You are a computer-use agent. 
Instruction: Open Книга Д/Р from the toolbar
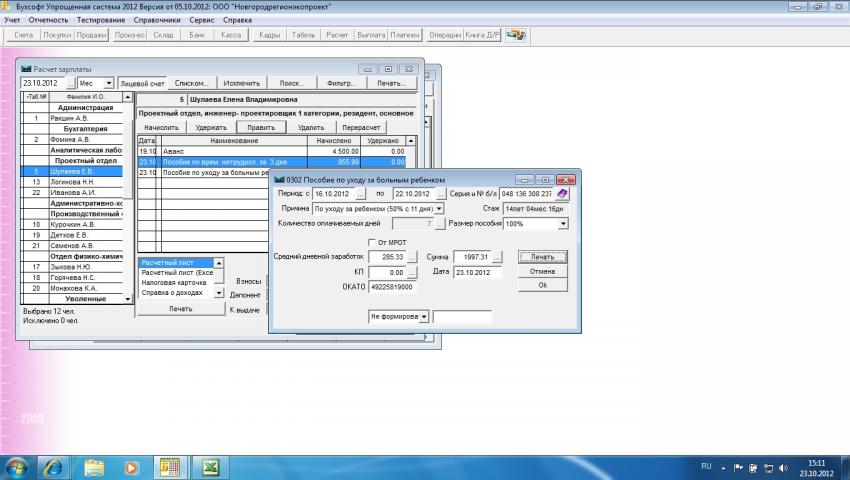coord(482,35)
